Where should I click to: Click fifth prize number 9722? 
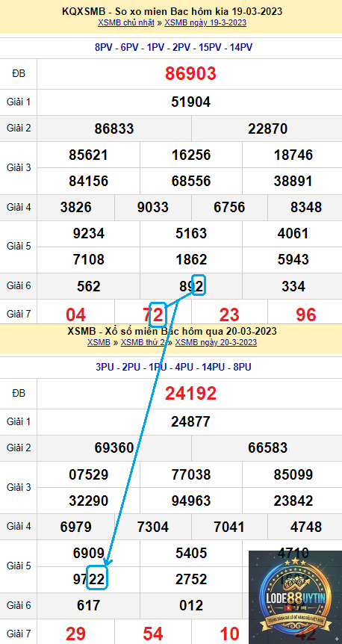pyautogui.click(x=89, y=579)
